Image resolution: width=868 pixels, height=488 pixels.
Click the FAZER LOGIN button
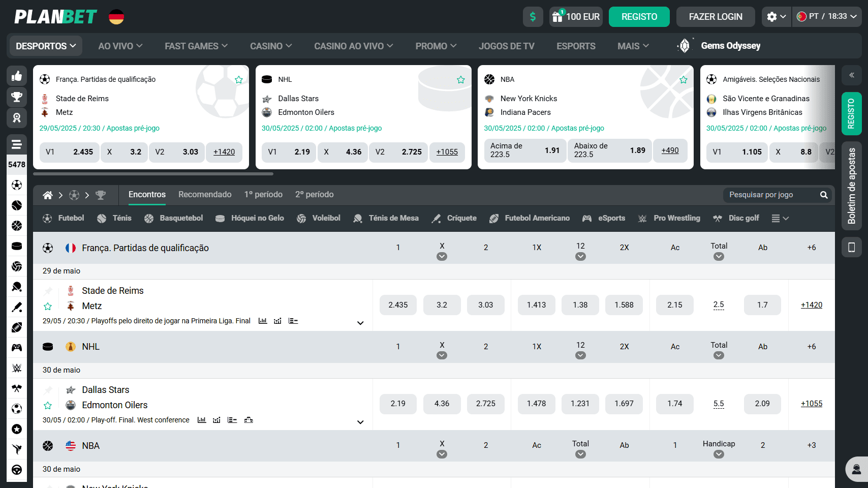716,16
